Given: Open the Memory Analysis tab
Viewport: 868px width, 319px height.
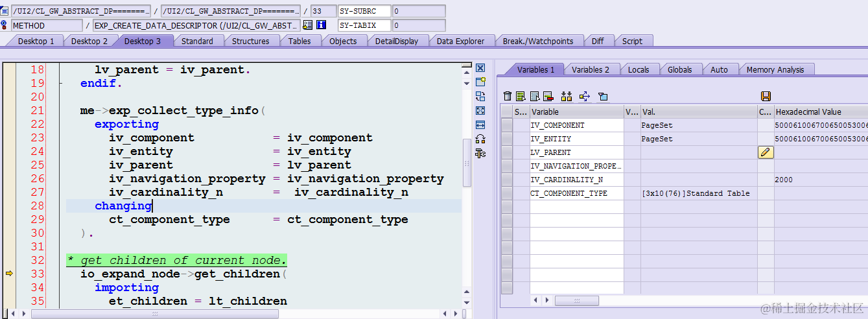Looking at the screenshot, I should tap(775, 69).
